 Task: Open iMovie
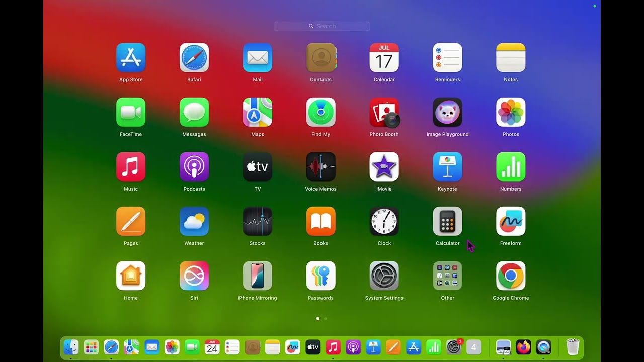(384, 167)
